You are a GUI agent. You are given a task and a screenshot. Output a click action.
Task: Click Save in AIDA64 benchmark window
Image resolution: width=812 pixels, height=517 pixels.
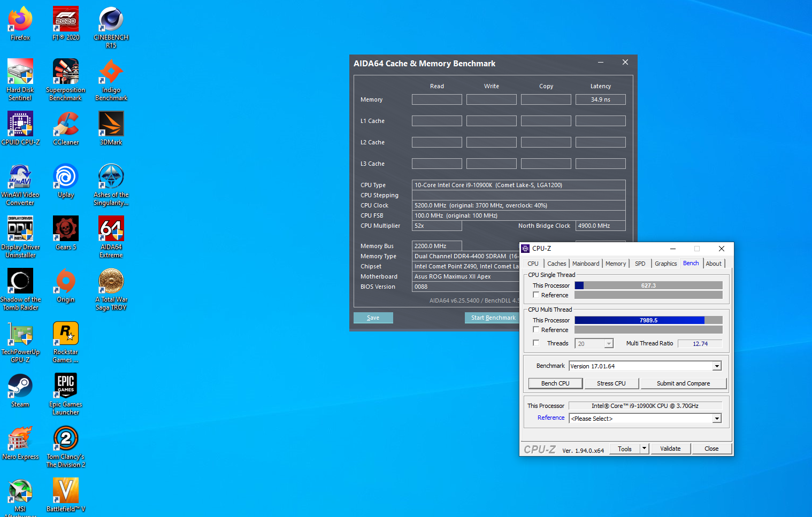pos(373,318)
